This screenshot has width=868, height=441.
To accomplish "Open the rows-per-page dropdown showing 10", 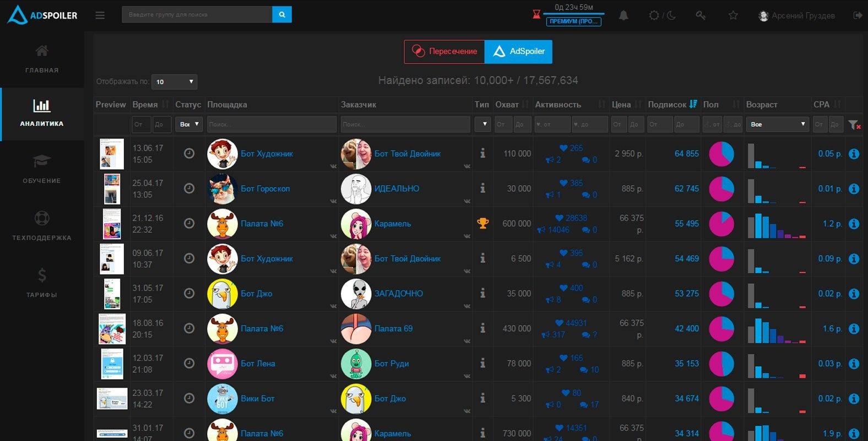I will coord(174,82).
